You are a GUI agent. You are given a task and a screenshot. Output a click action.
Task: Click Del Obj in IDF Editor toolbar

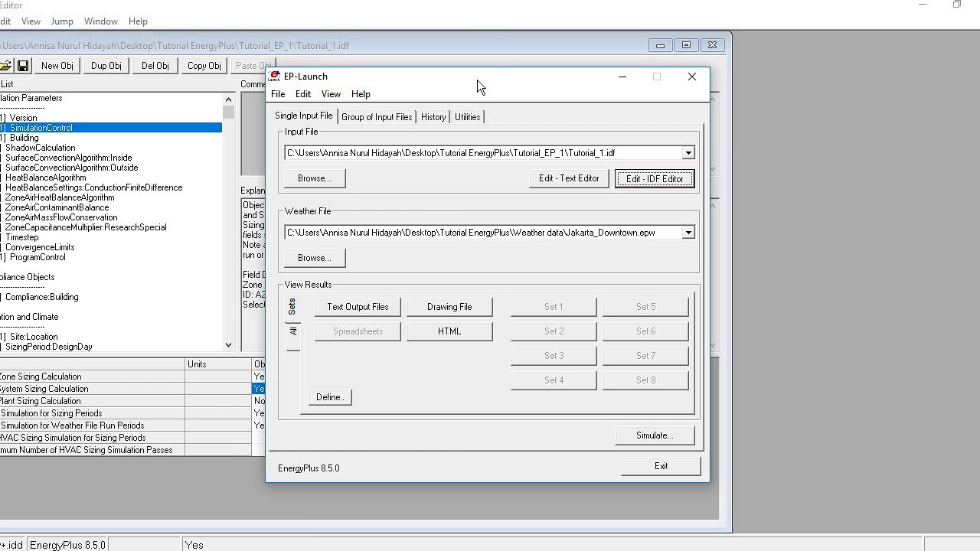point(155,66)
